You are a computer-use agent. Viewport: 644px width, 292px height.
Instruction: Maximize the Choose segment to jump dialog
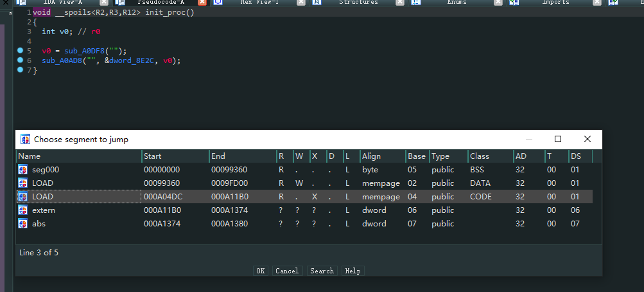click(x=558, y=139)
